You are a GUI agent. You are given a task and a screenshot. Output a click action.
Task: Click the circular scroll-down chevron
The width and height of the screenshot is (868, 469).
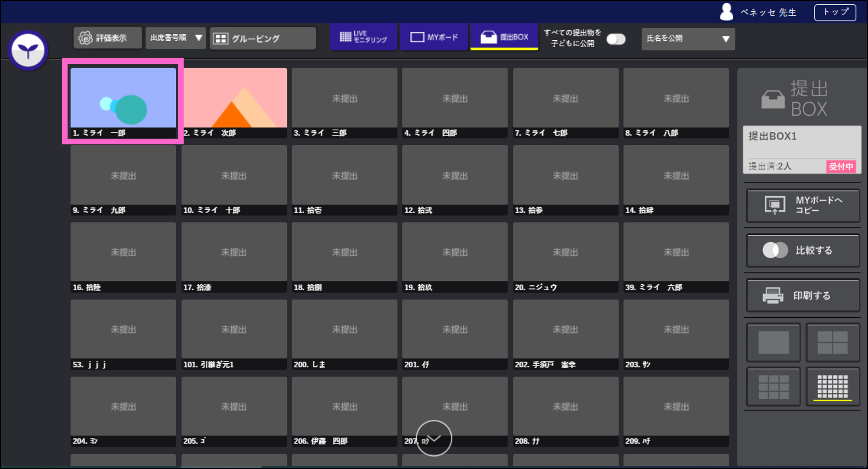[434, 438]
